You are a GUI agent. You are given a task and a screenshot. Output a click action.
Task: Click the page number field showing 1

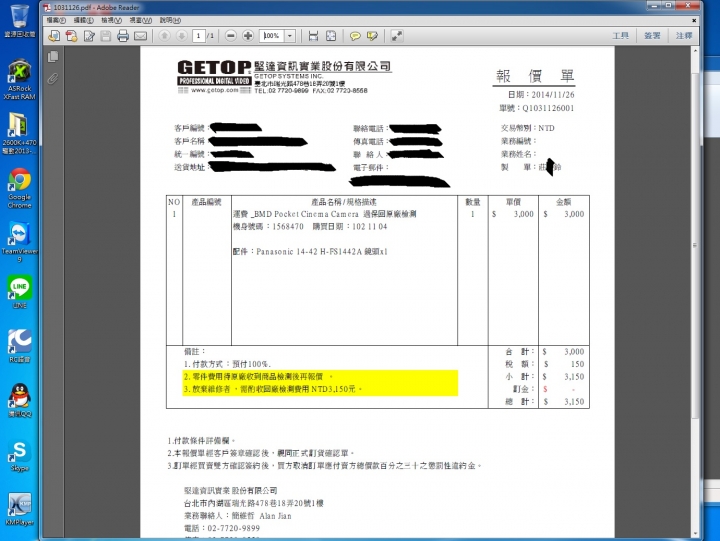point(198,36)
